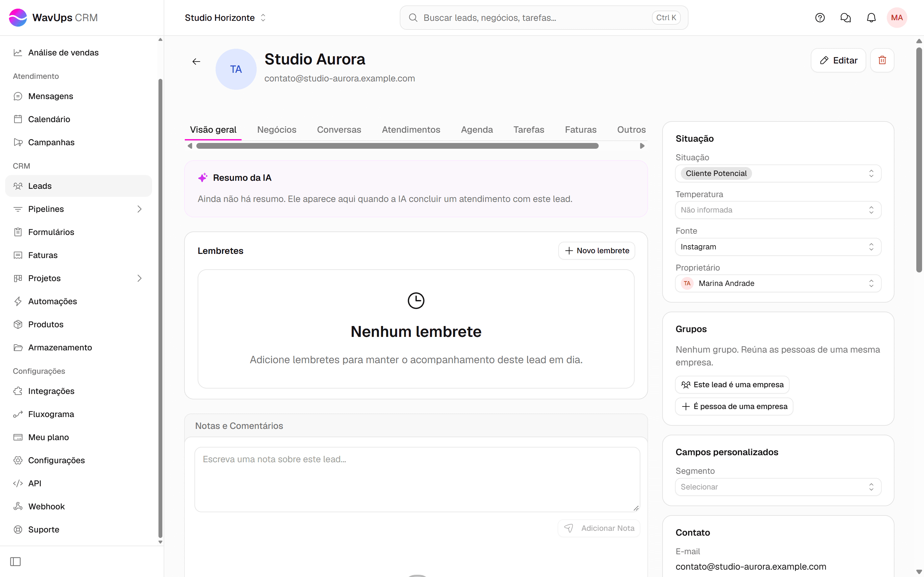The image size is (924, 577).
Task: Open the Studio Horizonte workspace switcher
Action: 225,18
